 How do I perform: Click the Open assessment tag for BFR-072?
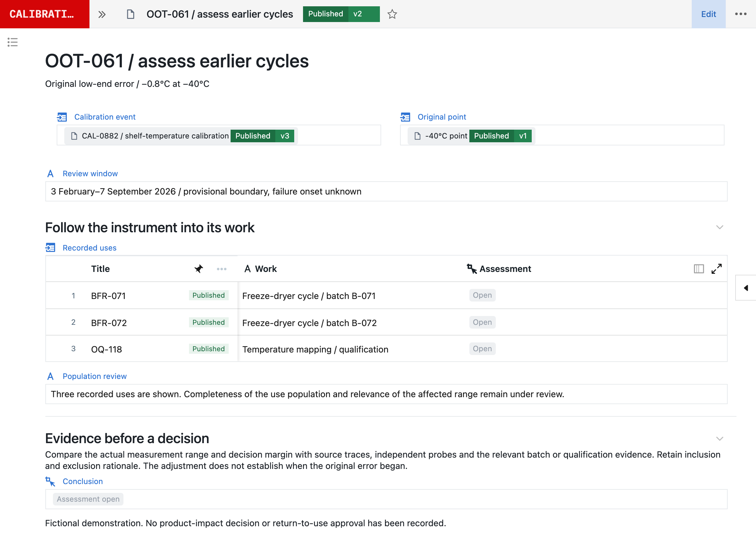pyautogui.click(x=482, y=322)
